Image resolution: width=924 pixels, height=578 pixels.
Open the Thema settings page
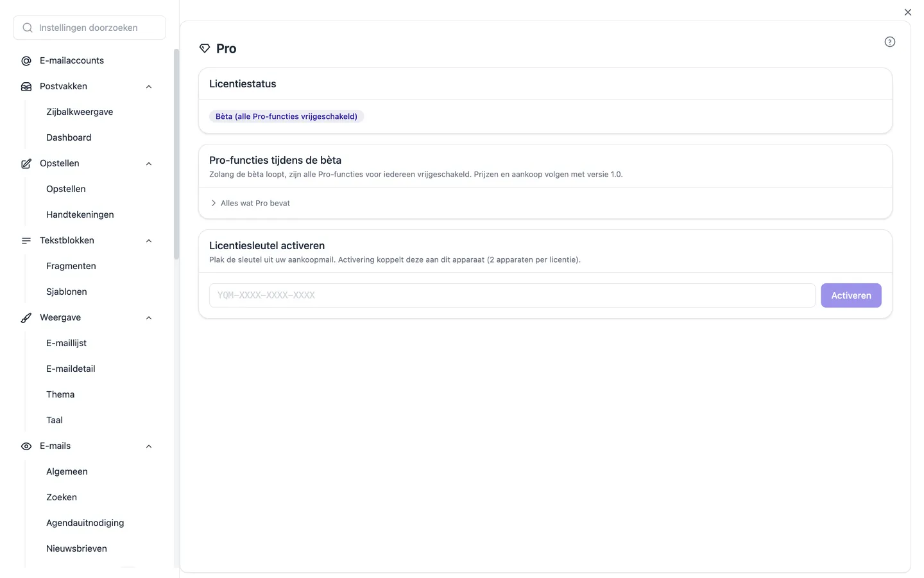60,394
